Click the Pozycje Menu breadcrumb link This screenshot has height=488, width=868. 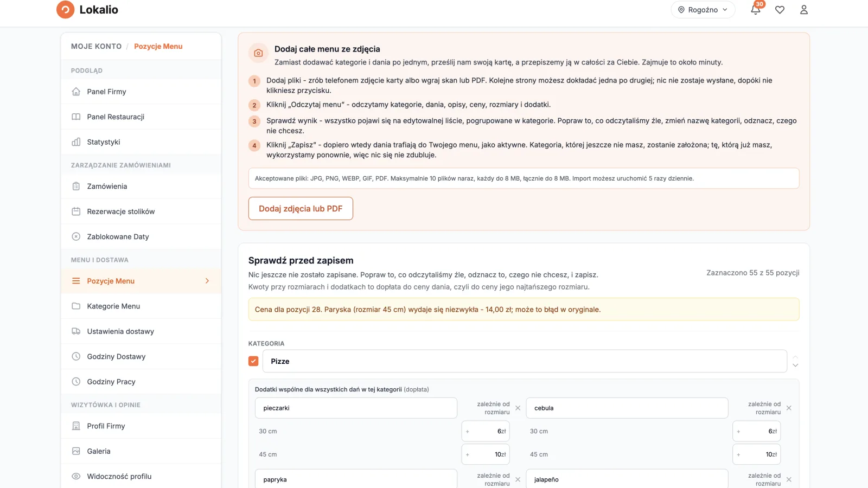pos(158,47)
